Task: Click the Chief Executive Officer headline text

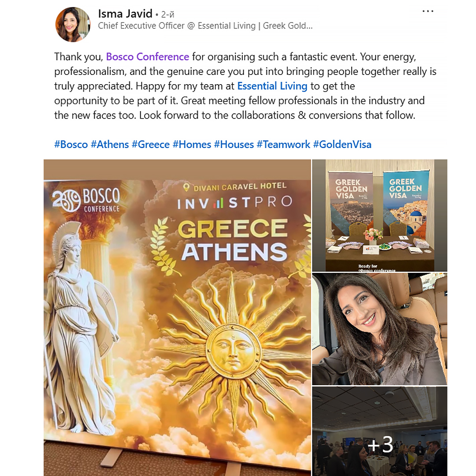Action: tap(205, 26)
